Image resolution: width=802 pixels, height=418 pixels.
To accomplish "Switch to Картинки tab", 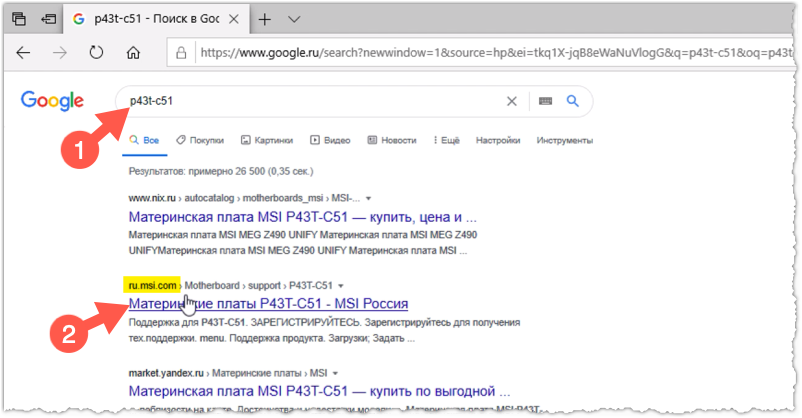I will [x=267, y=140].
